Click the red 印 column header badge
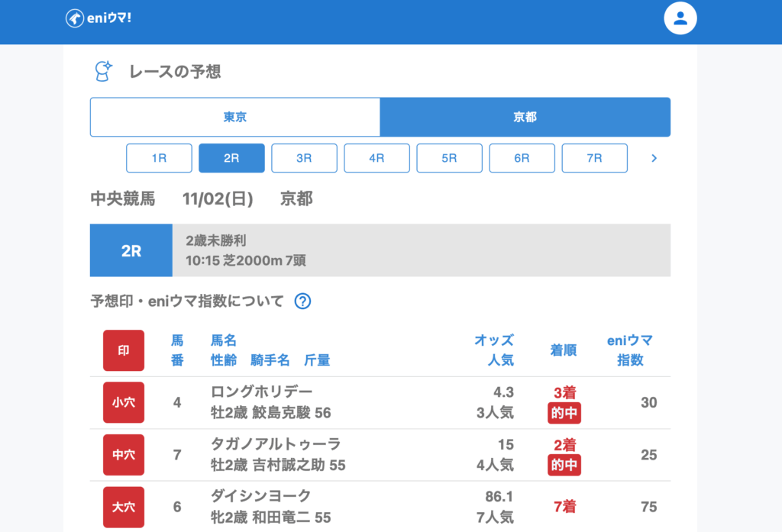This screenshot has height=532, width=782. [124, 350]
